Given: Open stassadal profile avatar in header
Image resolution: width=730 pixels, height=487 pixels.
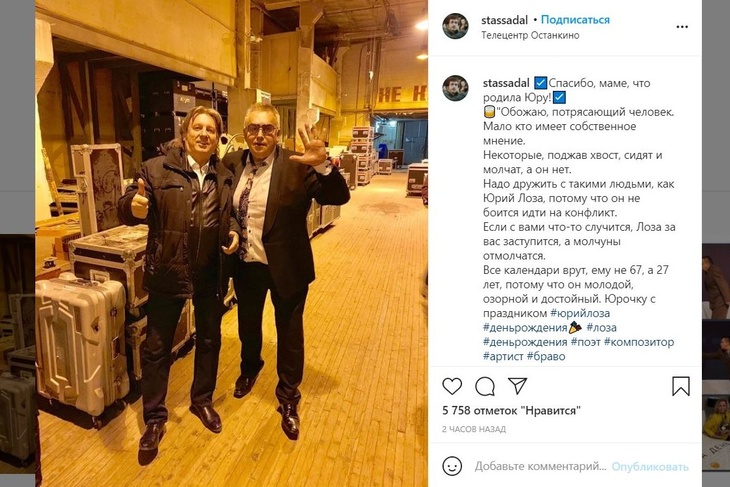Looking at the screenshot, I should (x=455, y=26).
